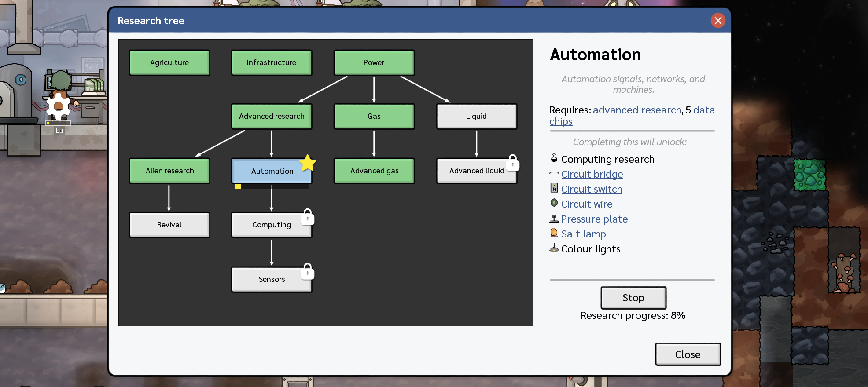Pick the Revival research node
Viewport: 868px width, 387px height.
pyautogui.click(x=169, y=225)
